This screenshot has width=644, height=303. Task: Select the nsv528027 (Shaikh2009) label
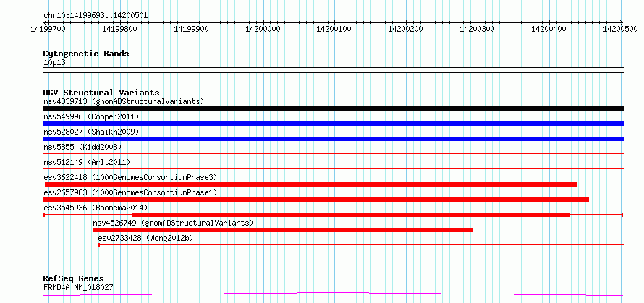tap(91, 132)
